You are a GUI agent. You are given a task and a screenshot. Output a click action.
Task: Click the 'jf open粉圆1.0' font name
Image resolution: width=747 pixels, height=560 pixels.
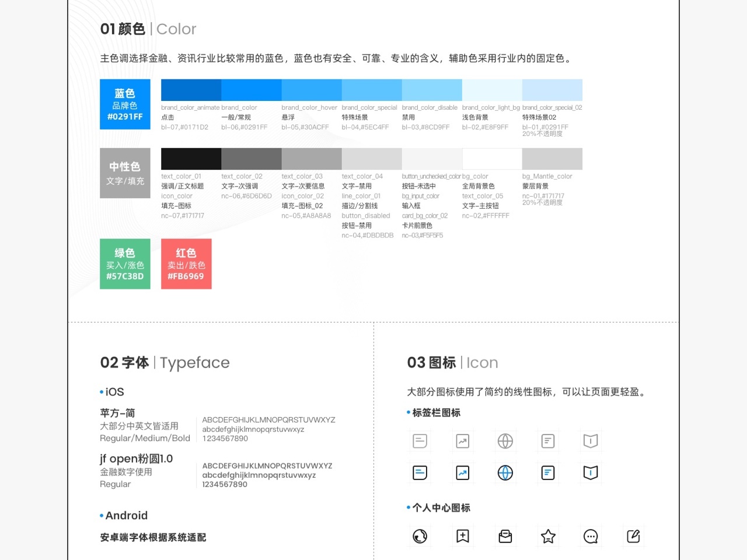pos(136,459)
